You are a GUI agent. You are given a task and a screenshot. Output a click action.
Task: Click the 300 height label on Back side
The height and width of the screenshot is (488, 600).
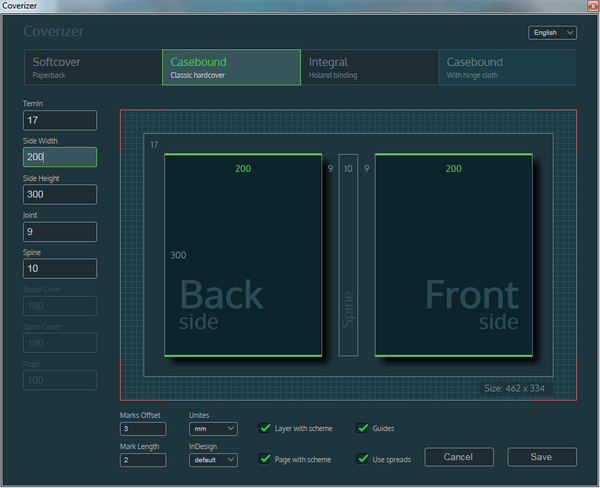coord(178,255)
